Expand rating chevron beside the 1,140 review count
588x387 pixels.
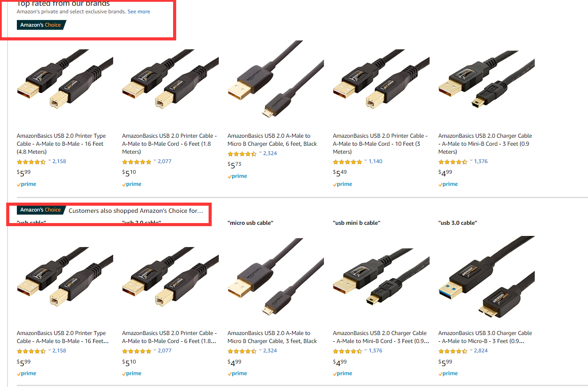click(x=366, y=161)
